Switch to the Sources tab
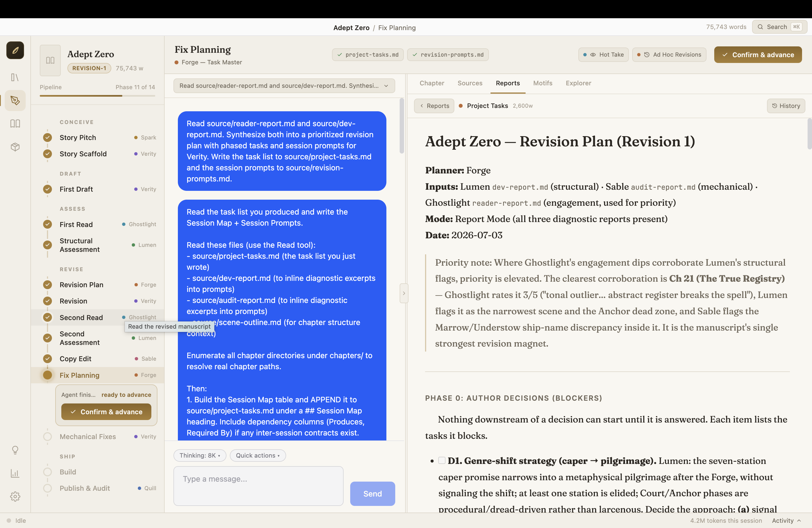The height and width of the screenshot is (528, 812). click(x=470, y=83)
